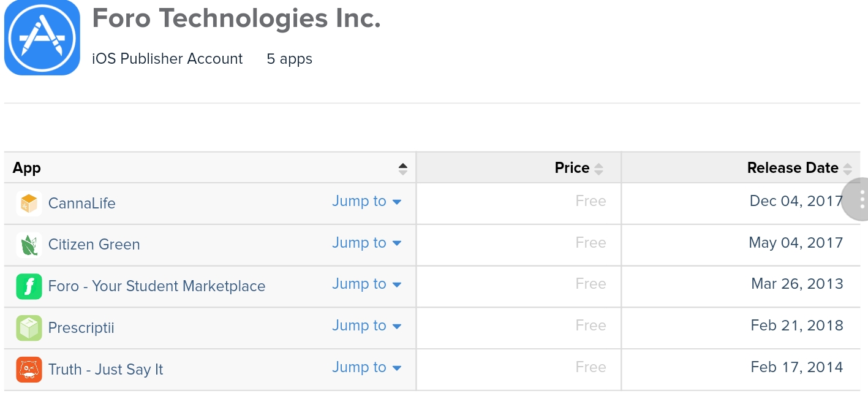Open Jump to dropdown for CannaLife
868x404 pixels.
[x=366, y=202]
